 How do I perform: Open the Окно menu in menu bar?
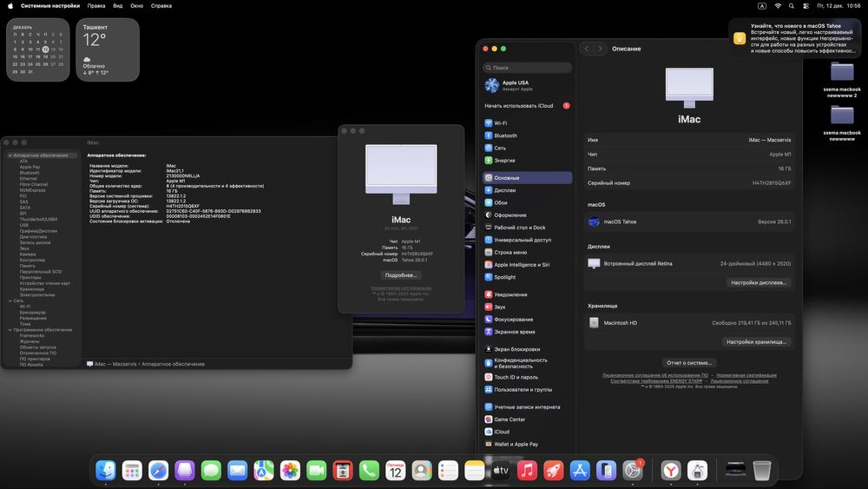[137, 5]
